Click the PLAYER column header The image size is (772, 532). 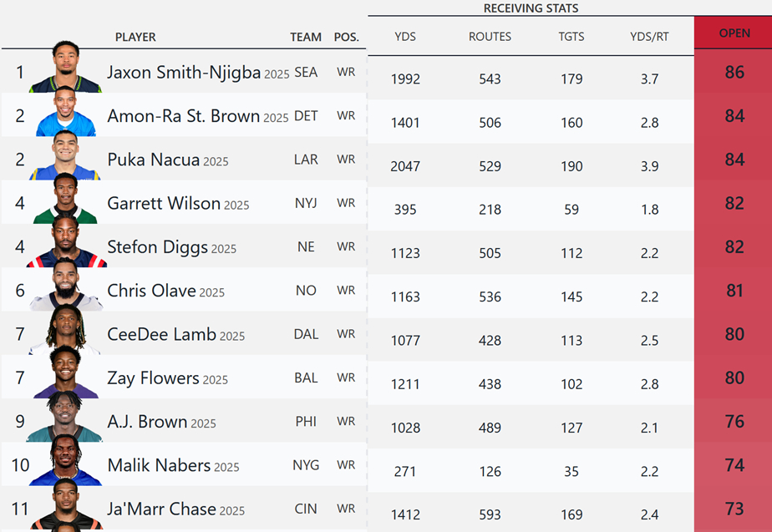pos(135,37)
